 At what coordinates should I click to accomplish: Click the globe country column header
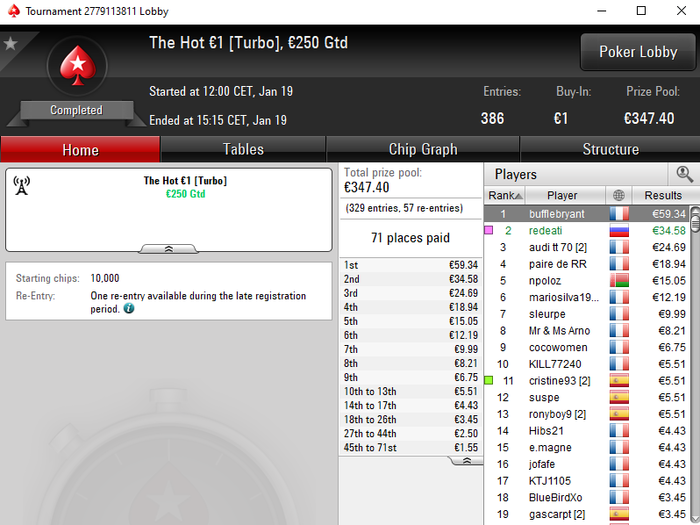[618, 195]
